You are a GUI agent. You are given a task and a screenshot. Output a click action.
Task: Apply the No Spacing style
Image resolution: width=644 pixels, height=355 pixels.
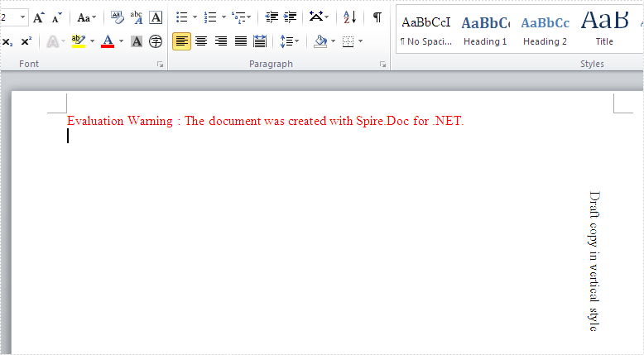click(426, 30)
